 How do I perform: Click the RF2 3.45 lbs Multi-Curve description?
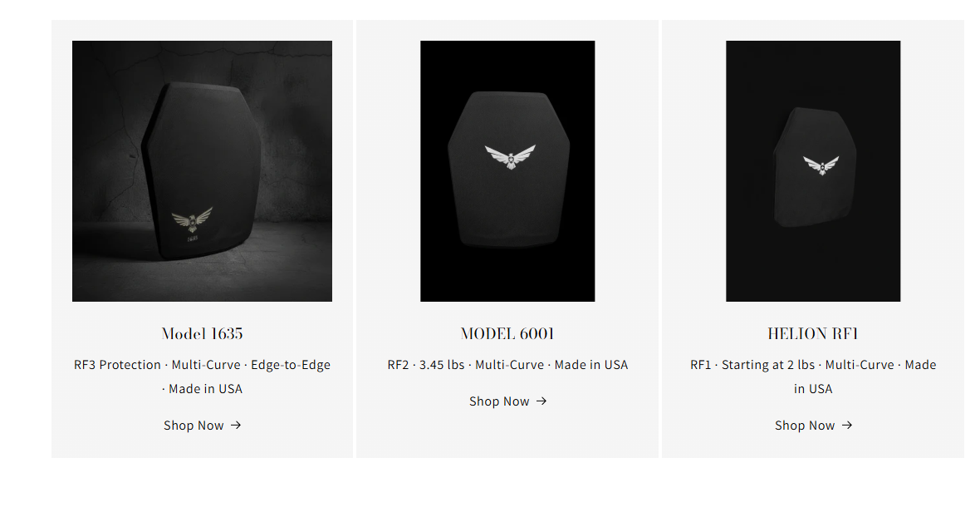coord(507,365)
